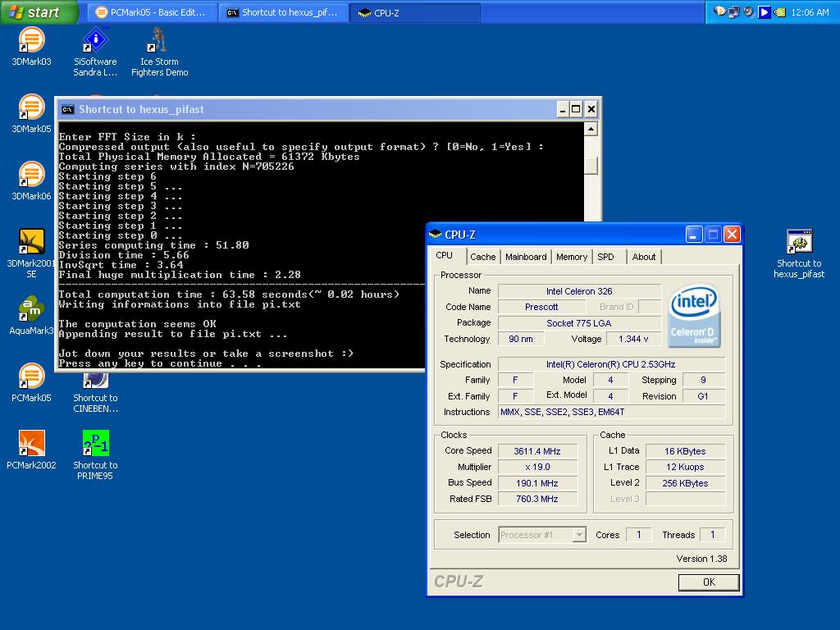Click the Code Name value Prescott
Image resolution: width=840 pixels, height=630 pixels.
[x=541, y=307]
